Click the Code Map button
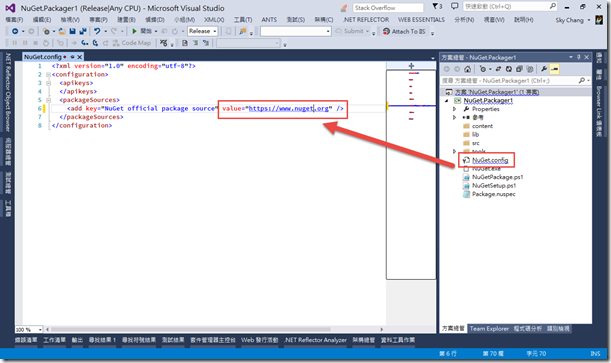Viewport: 611px width, 363px height. [x=132, y=43]
